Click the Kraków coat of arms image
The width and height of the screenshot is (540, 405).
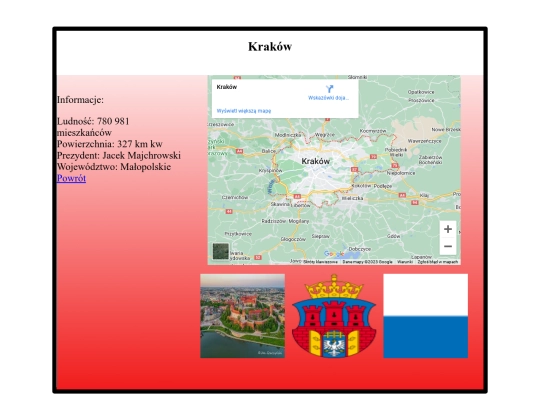coord(334,316)
